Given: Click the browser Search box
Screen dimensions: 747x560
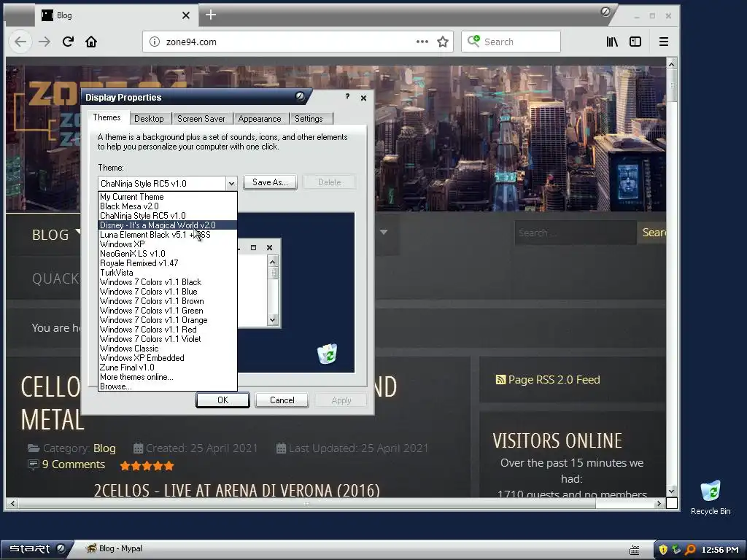Looking at the screenshot, I should [511, 42].
